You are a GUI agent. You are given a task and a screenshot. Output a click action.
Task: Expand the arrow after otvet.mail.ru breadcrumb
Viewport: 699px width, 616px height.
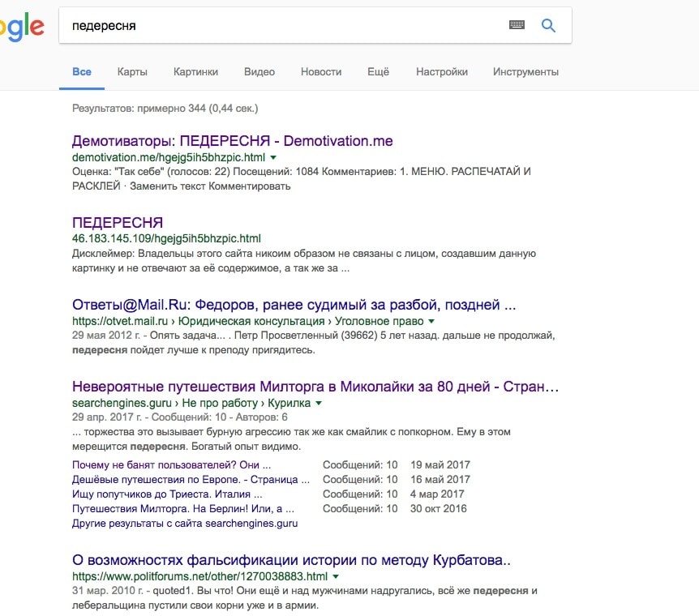[x=431, y=322]
